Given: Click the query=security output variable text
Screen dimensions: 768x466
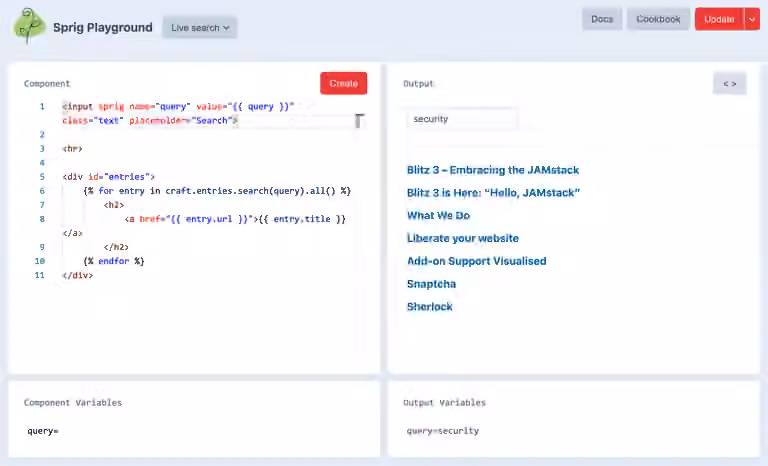Looking at the screenshot, I should 443,431.
